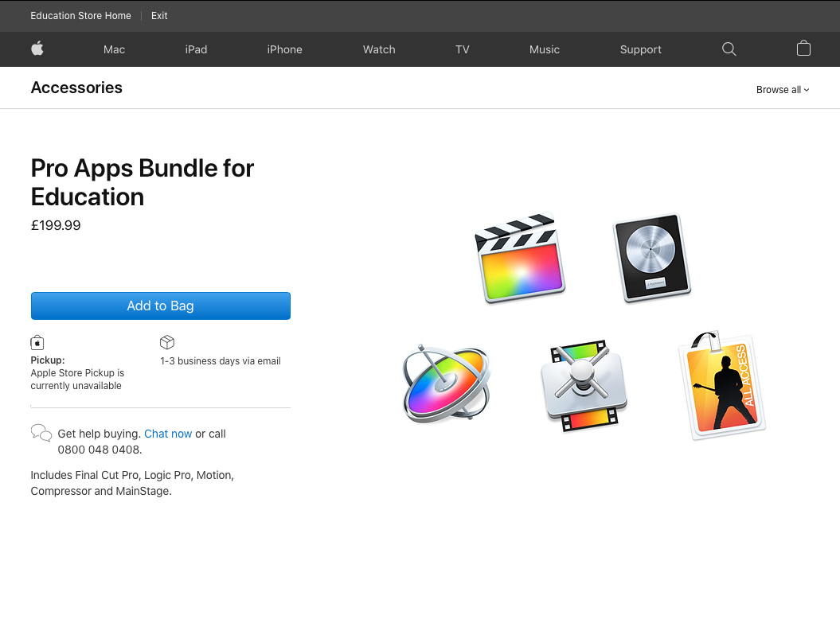Click the Chat now link
840x623 pixels.
pyautogui.click(x=168, y=434)
